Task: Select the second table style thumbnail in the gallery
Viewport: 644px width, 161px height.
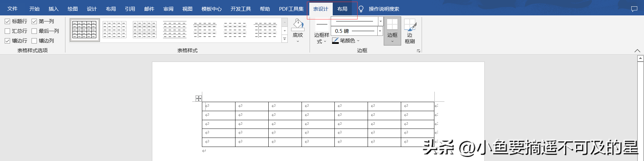Action: click(115, 30)
